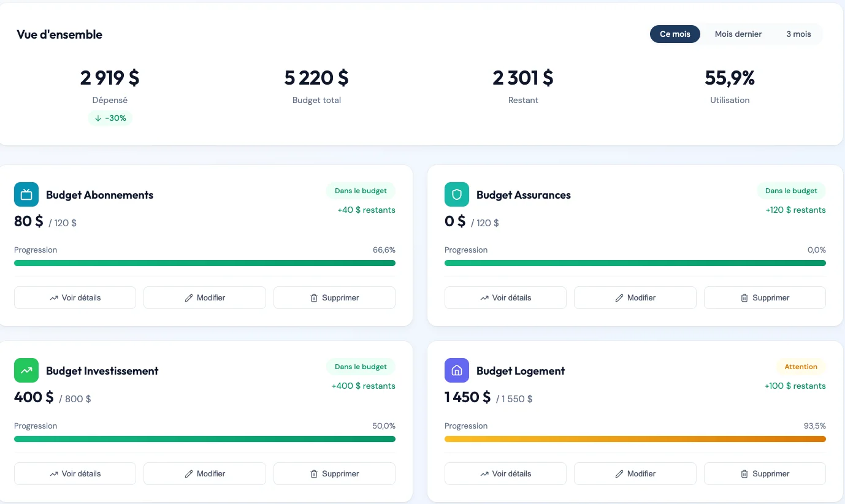The width and height of the screenshot is (845, 504).
Task: Click the pencil icon in Assurances' Modifier button
Action: [x=620, y=297]
